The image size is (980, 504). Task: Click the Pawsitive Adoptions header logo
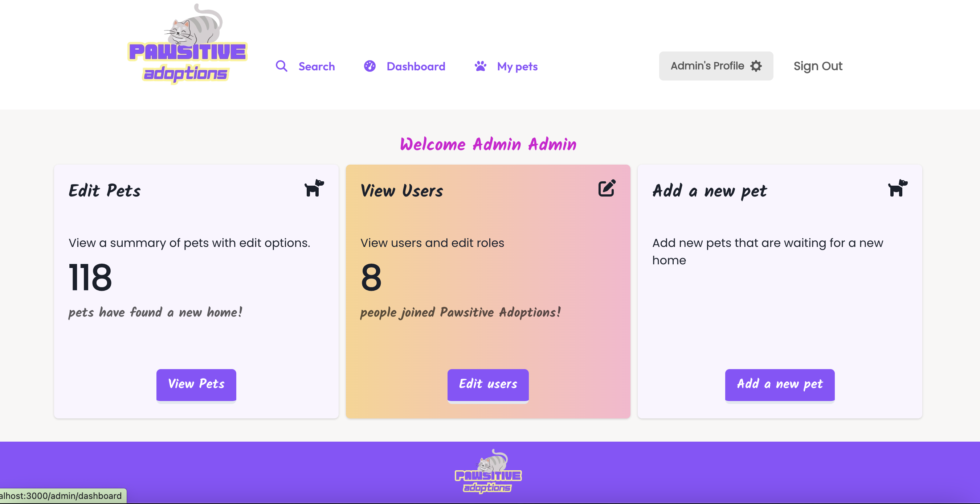pos(188,44)
